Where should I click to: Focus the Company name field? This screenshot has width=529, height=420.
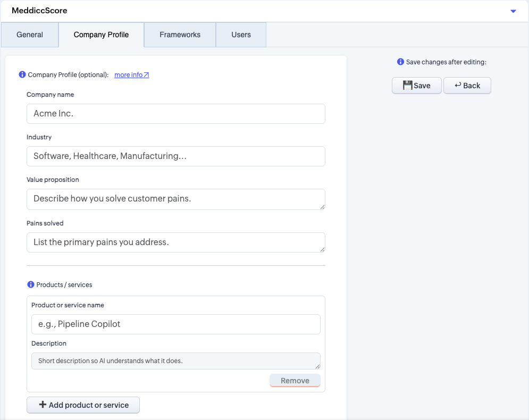coord(175,114)
